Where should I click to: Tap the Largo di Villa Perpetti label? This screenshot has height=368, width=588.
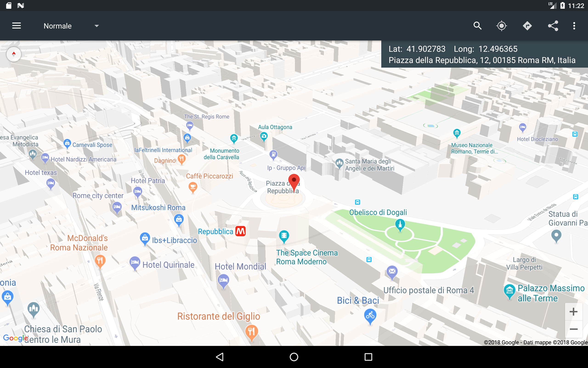point(524,264)
